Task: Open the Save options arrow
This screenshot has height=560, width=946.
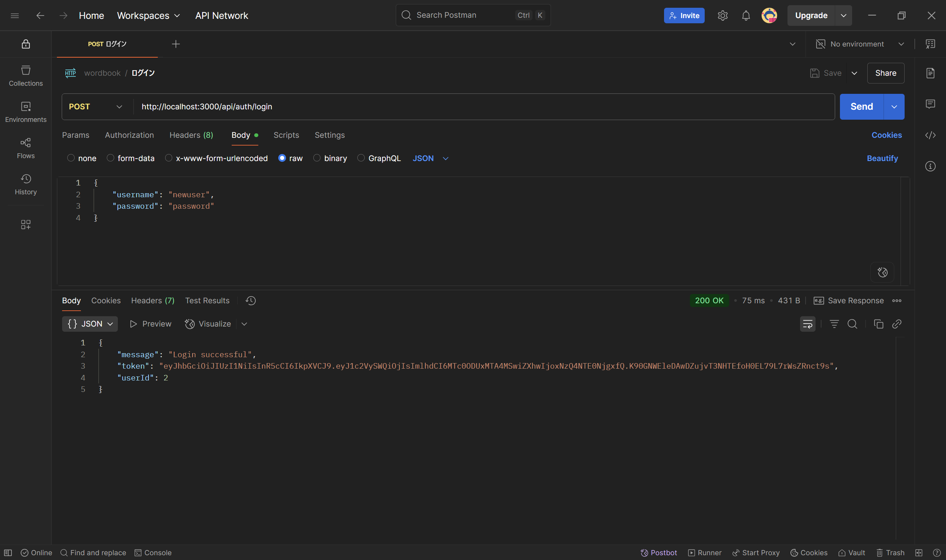Action: pos(854,73)
